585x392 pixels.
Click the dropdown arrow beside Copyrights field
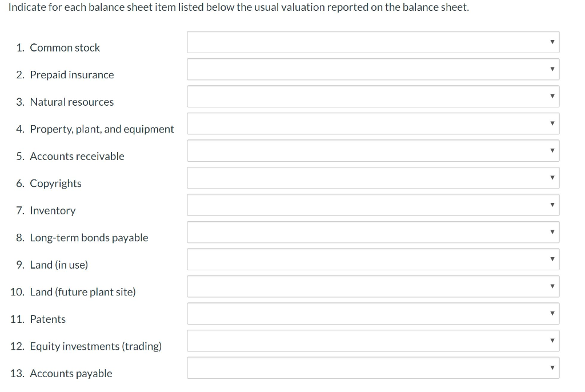coord(552,177)
